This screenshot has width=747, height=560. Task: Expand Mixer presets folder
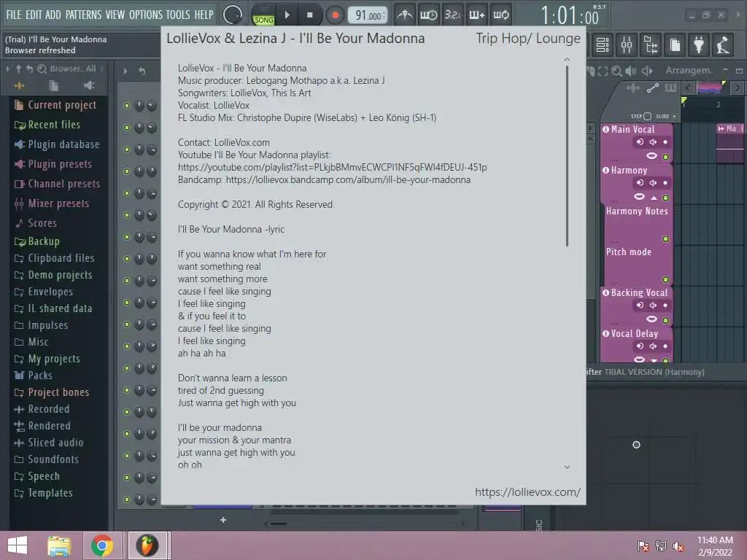(52, 203)
